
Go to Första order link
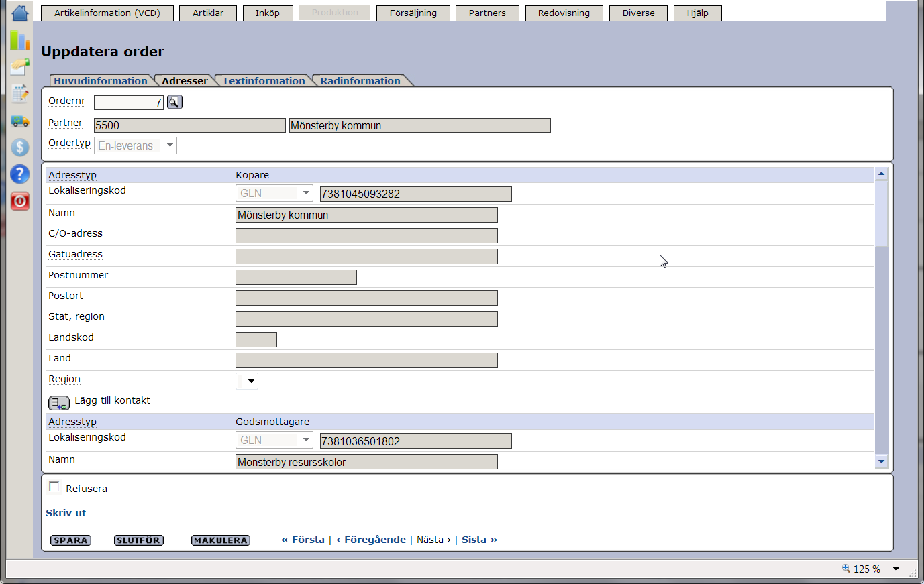[x=303, y=540]
